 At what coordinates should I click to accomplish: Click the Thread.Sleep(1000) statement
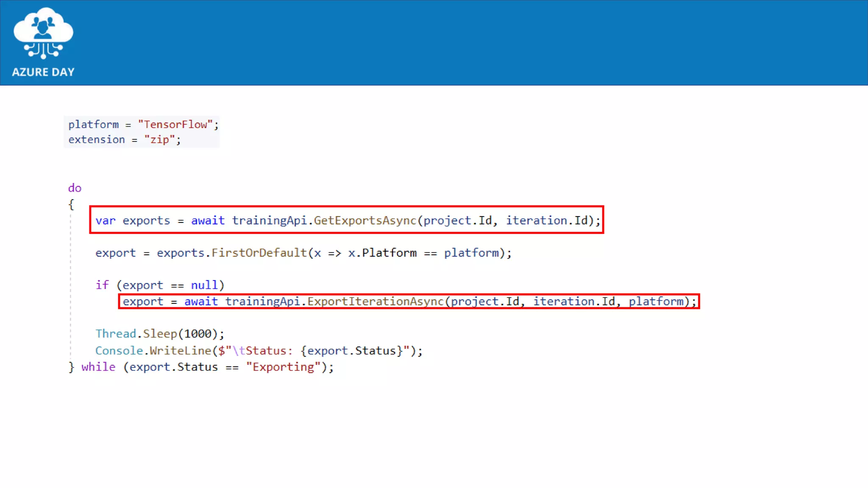(x=159, y=334)
